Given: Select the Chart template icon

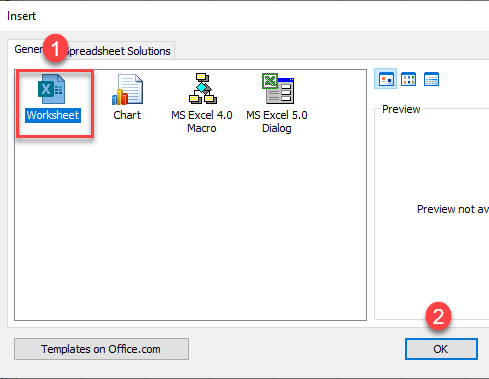Looking at the screenshot, I should (127, 89).
